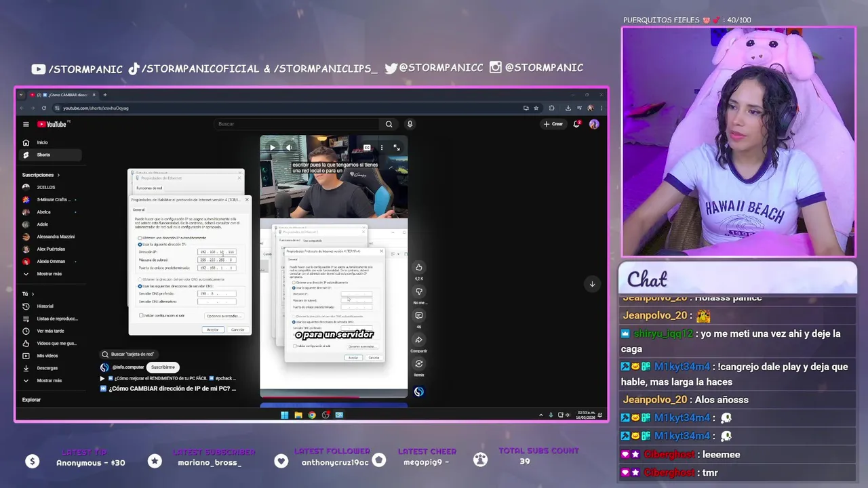
Task: Switch to the ¿Cómo CAMBIAR browser tab
Action: pyautogui.click(x=63, y=95)
